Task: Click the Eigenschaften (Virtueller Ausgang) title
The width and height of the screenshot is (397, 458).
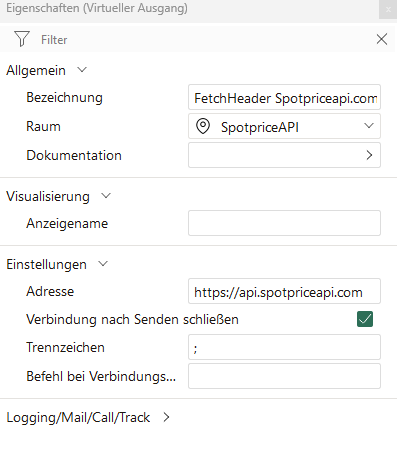Action: click(97, 8)
